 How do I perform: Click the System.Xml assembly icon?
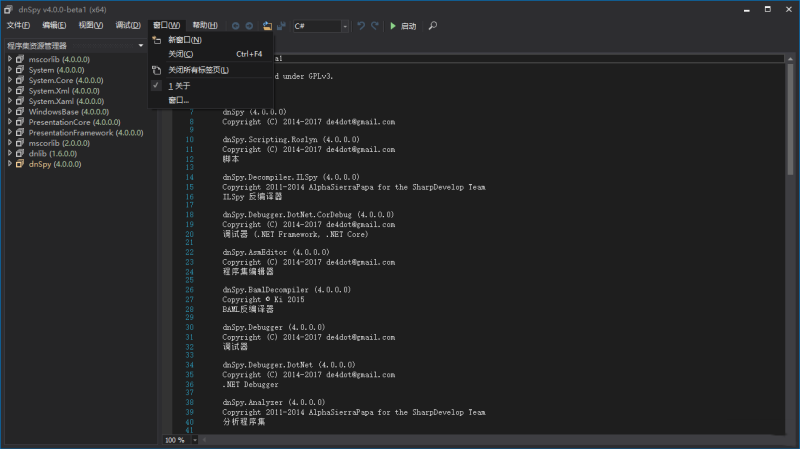click(x=20, y=90)
